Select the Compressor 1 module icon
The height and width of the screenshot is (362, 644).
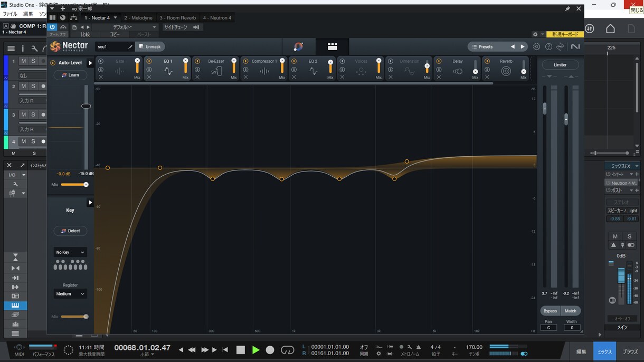coord(264,71)
